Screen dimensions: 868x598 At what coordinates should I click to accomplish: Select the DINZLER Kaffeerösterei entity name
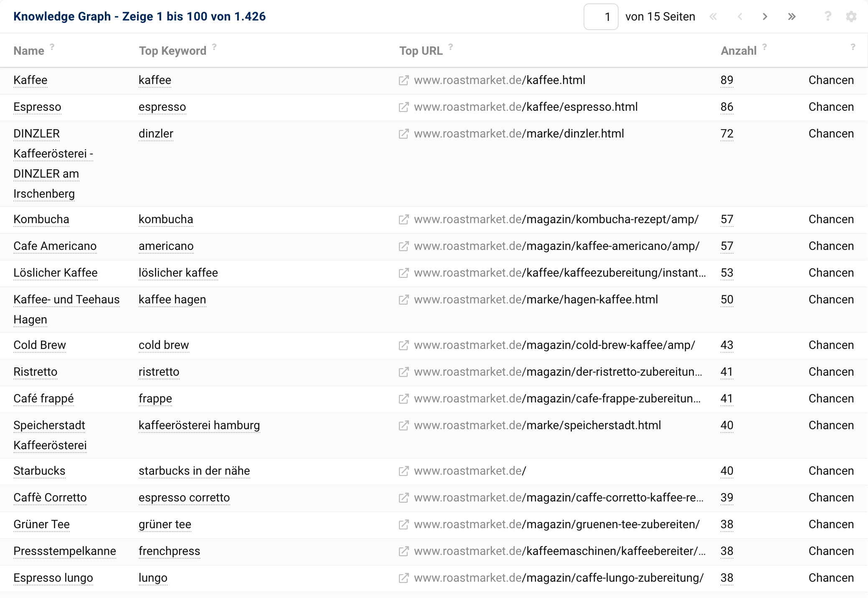tap(53, 164)
